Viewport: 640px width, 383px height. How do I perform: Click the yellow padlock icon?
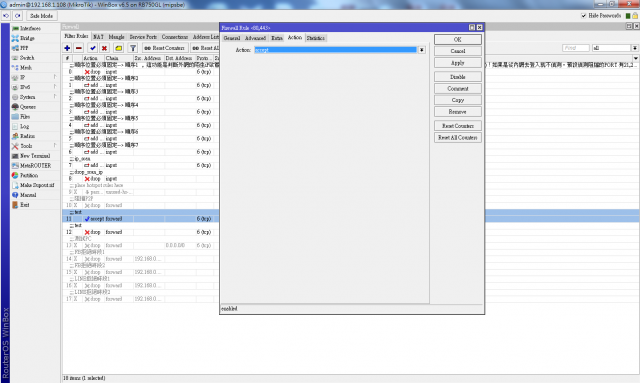(635, 16)
